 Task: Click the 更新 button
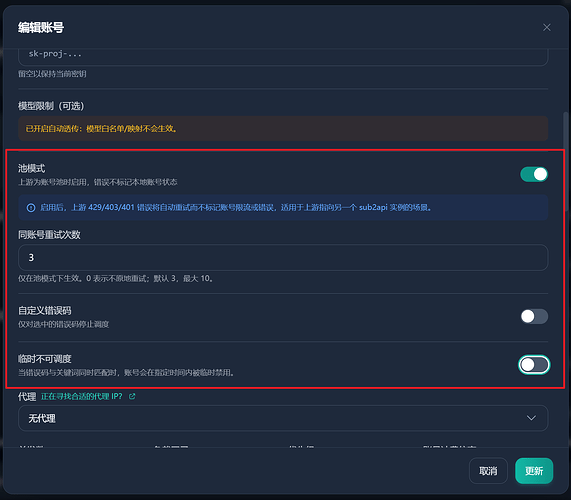534,471
